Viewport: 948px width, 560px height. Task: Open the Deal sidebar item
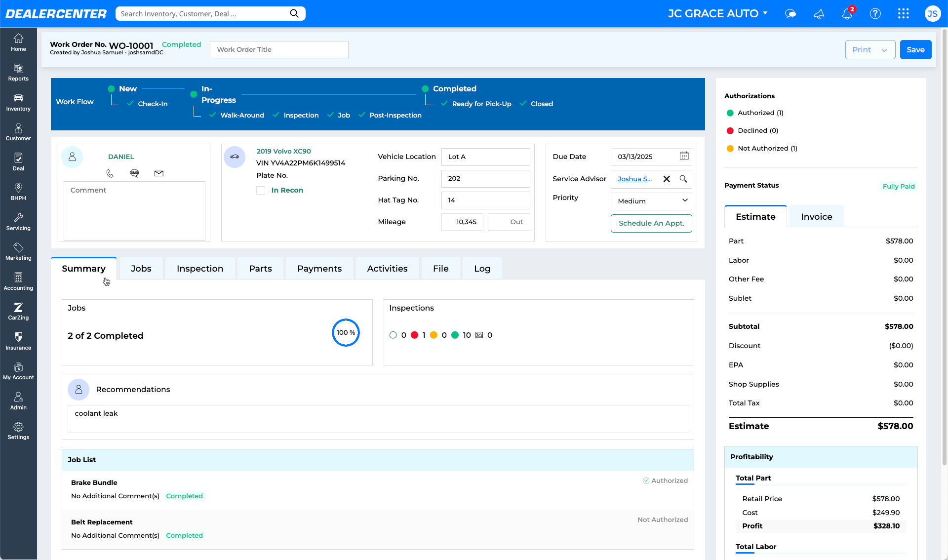pos(18,162)
